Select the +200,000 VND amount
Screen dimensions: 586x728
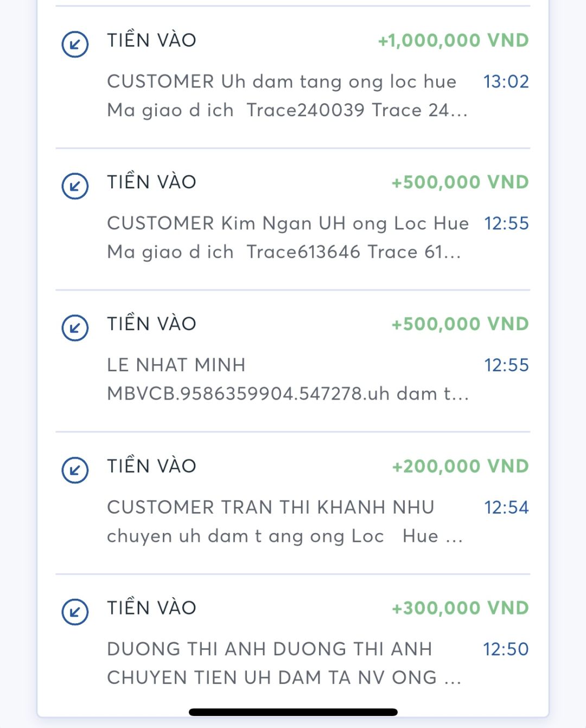click(x=460, y=466)
